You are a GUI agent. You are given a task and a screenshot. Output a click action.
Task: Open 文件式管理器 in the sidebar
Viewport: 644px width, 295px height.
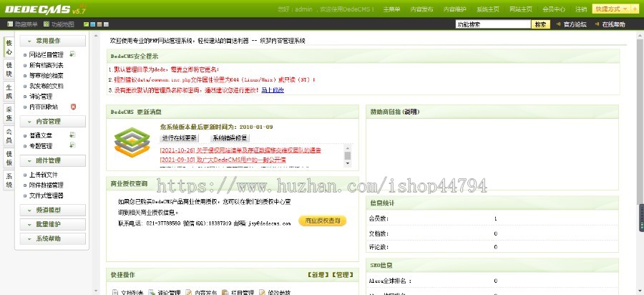(x=47, y=195)
